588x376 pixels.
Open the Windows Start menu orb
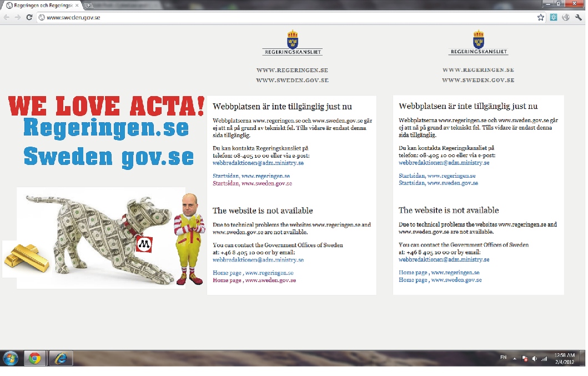click(10, 359)
